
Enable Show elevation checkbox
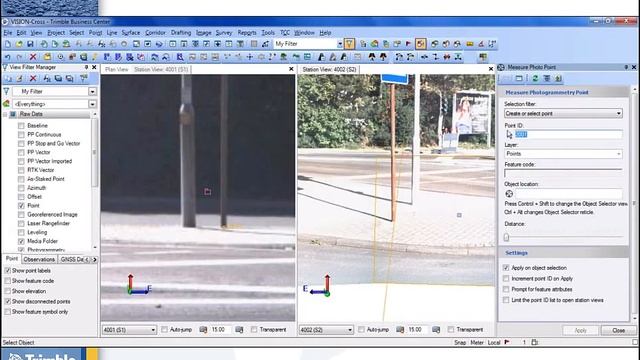(7, 291)
